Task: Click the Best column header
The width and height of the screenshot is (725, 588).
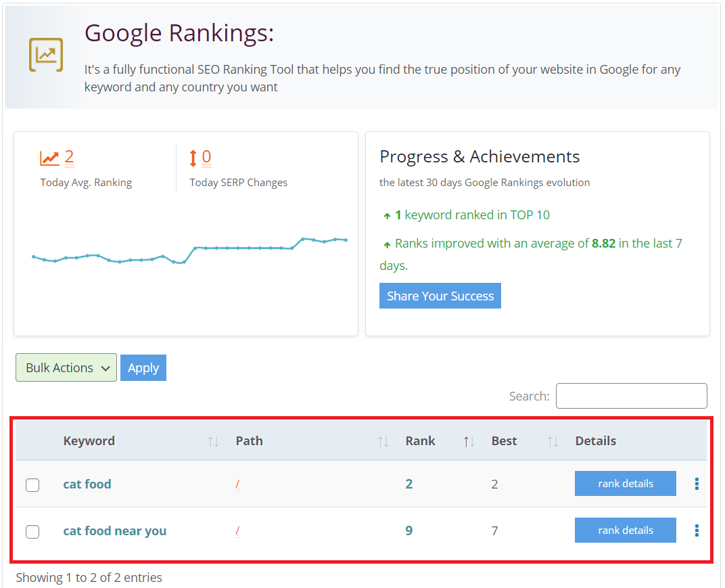Action: coord(504,441)
